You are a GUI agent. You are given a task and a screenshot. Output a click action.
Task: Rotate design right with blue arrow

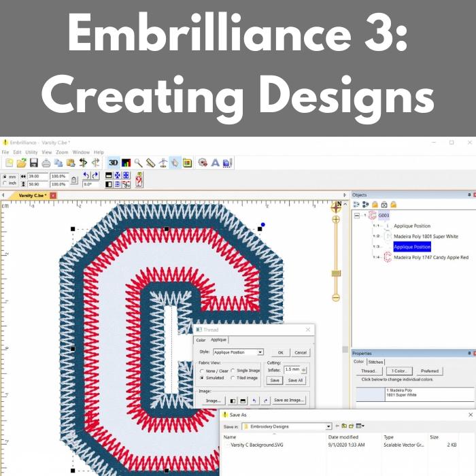pos(95,175)
